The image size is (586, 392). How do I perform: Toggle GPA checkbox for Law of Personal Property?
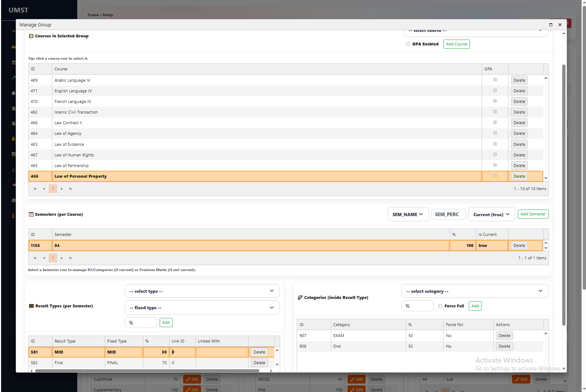[x=495, y=175]
